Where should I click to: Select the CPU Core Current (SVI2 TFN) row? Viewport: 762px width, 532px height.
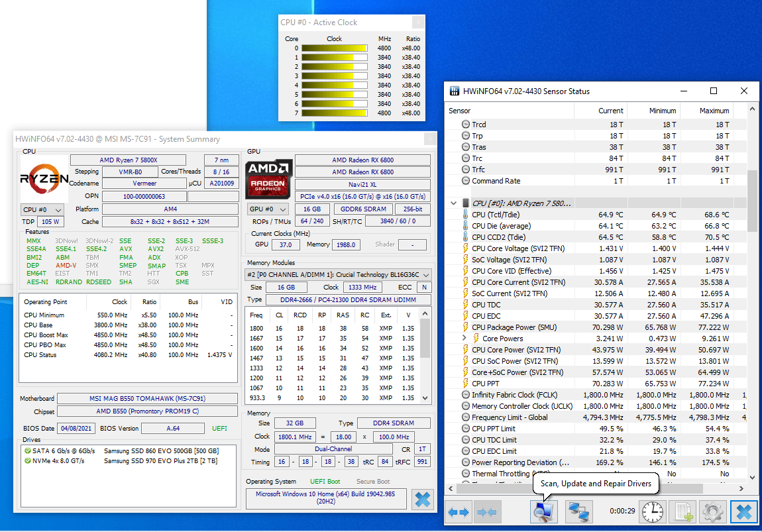click(x=596, y=282)
